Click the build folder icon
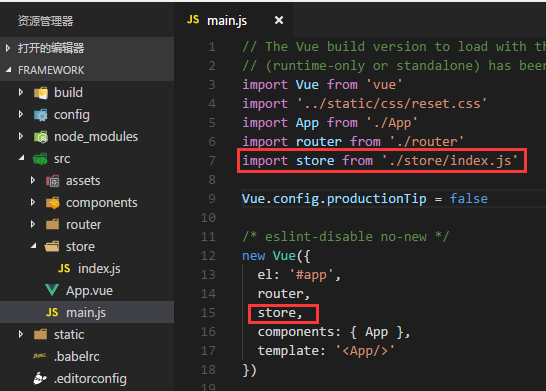Viewport: 546px width, 391px height. 41,93
